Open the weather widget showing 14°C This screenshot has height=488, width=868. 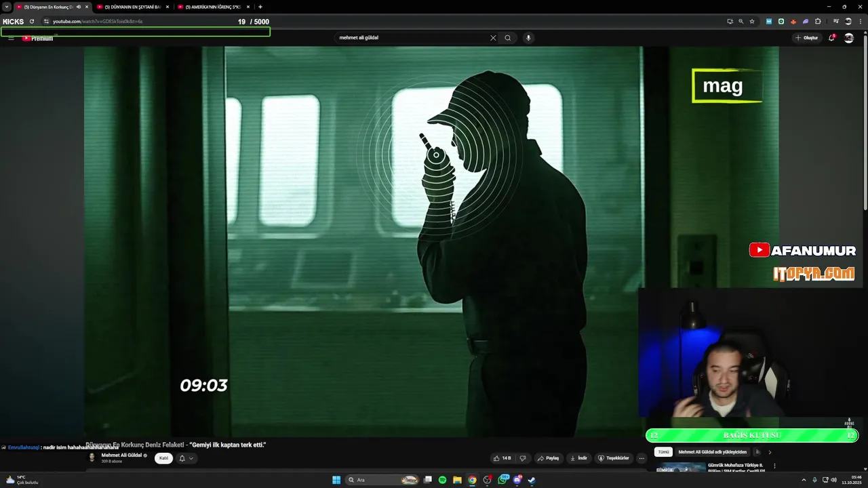tap(22, 480)
